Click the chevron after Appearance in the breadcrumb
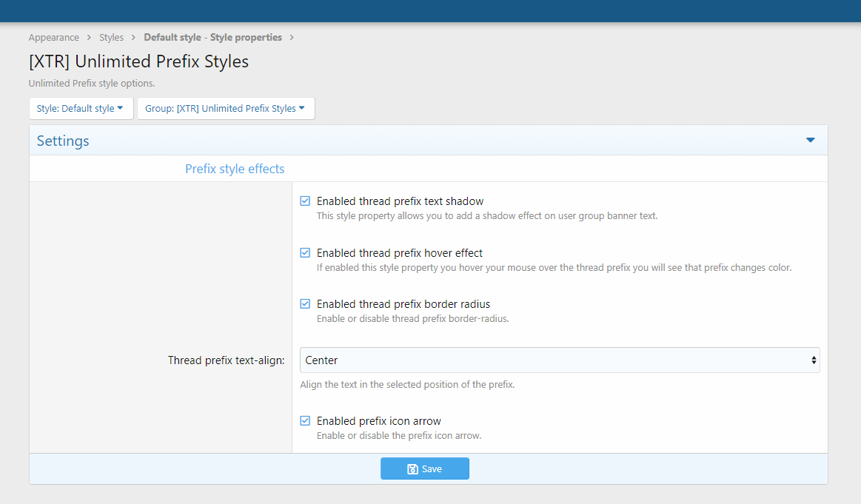Screen dimensions: 861x504 point(89,37)
